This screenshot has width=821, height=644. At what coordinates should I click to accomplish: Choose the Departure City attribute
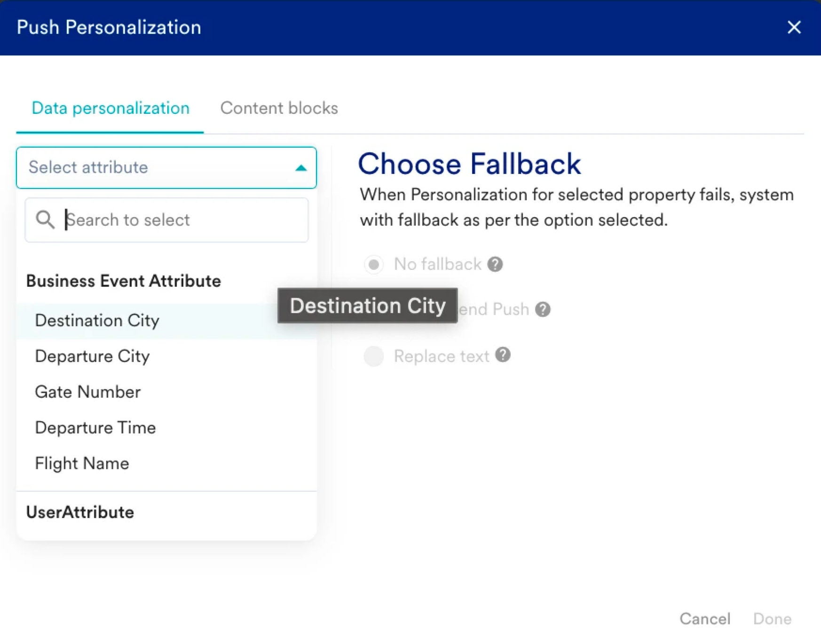tap(166, 356)
